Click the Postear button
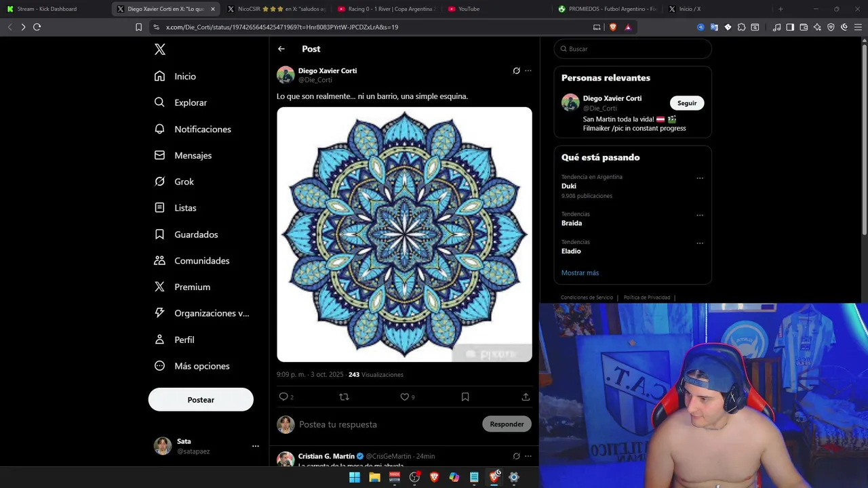Screen dimensions: 868x488 point(201,400)
